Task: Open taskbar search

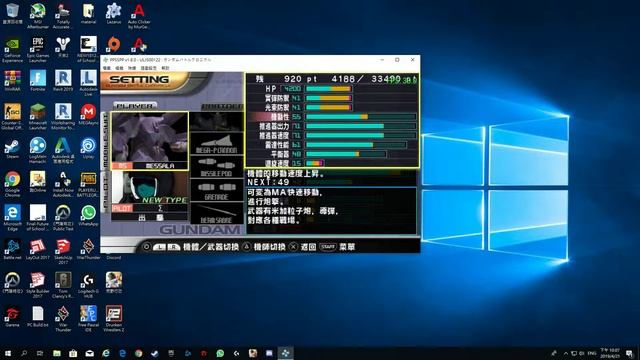Action: [x=24, y=353]
